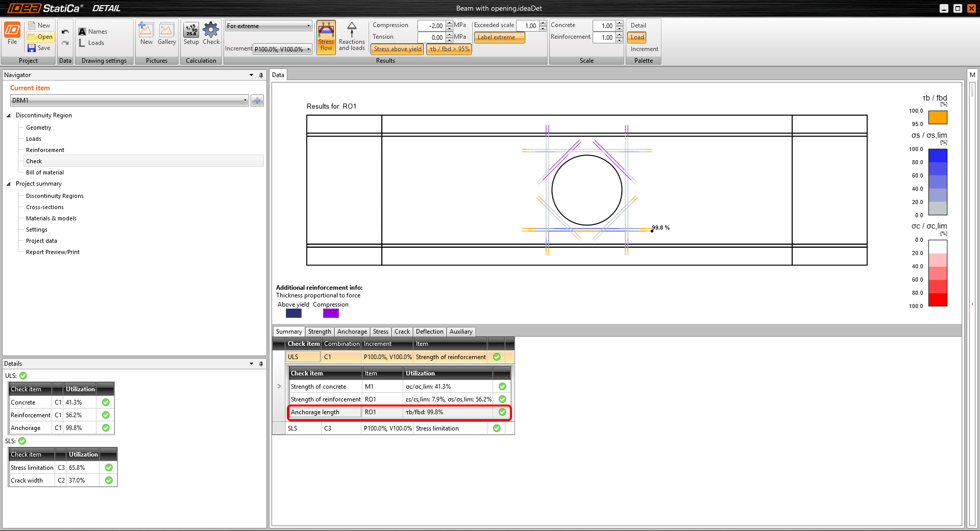
Task: Show Reactions and loads
Action: 352,37
